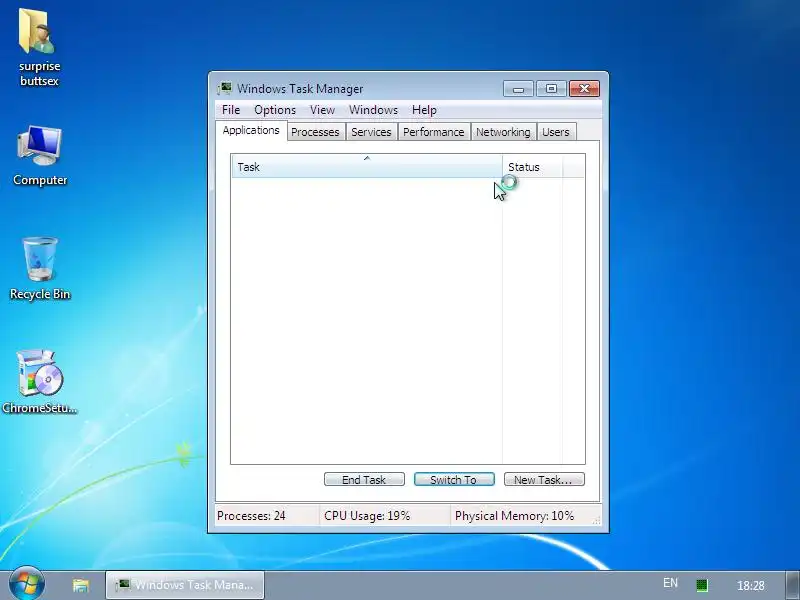Click the 18:28 clock in the tray
Screen dimensions: 800x600
(751, 585)
